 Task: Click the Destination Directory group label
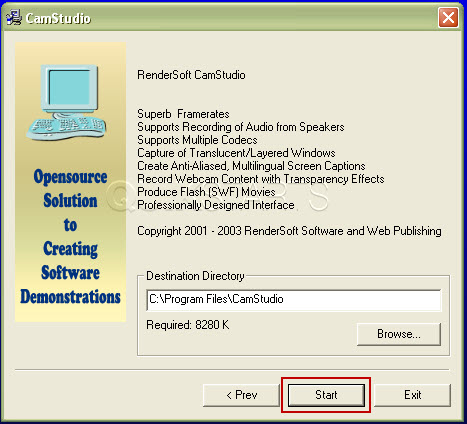195,276
